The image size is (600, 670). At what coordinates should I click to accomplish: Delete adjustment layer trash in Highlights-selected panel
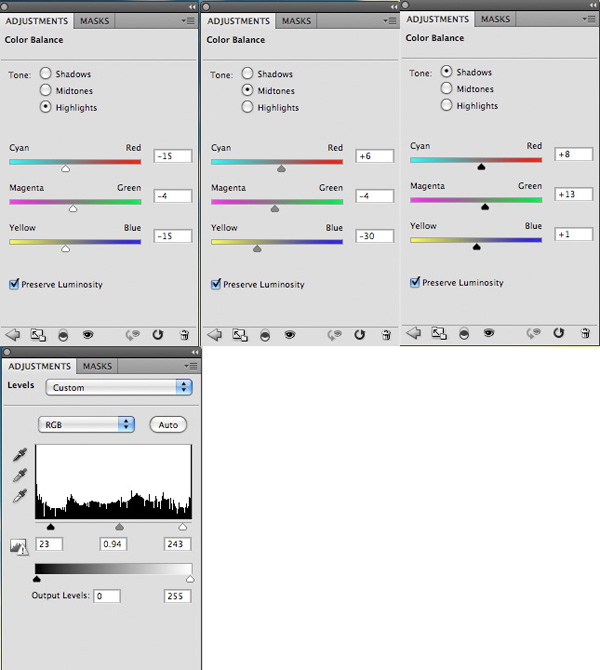184,335
